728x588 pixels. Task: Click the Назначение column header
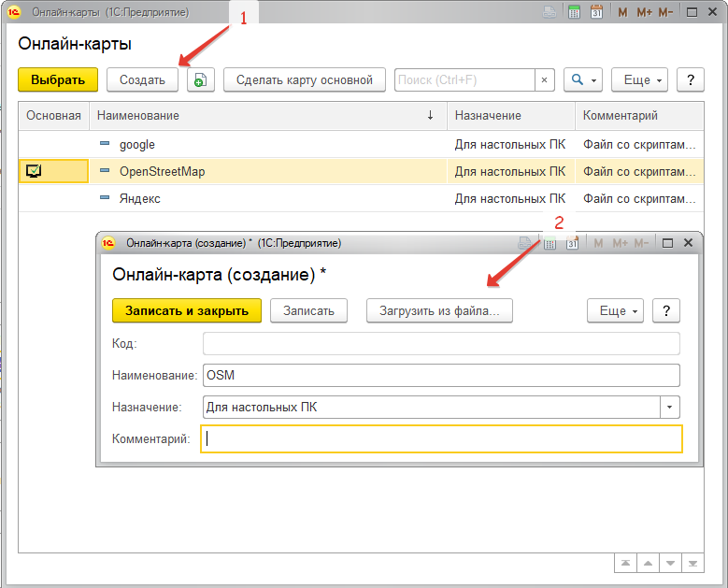coord(510,116)
